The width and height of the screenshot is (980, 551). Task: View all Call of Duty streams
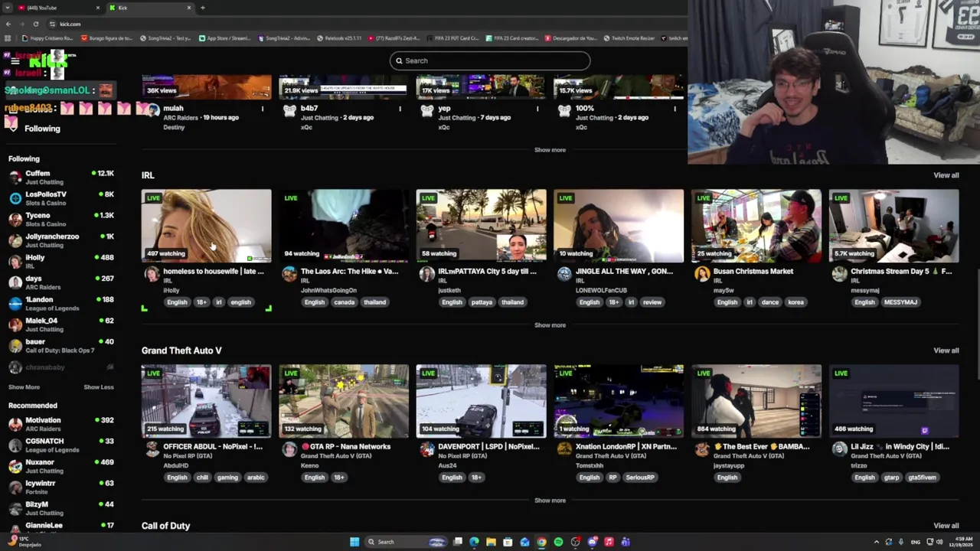946,526
